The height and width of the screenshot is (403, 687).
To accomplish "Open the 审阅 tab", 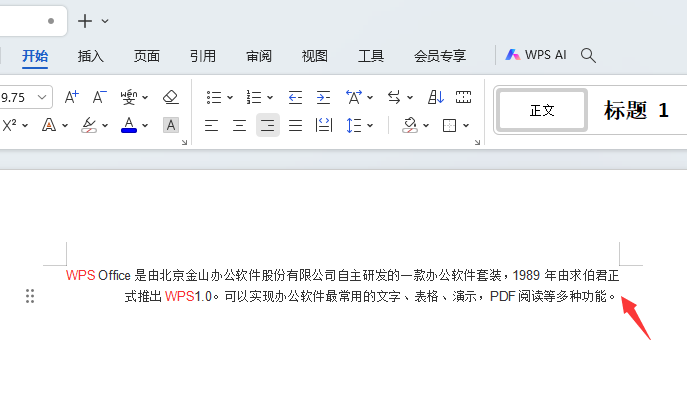I will 259,56.
